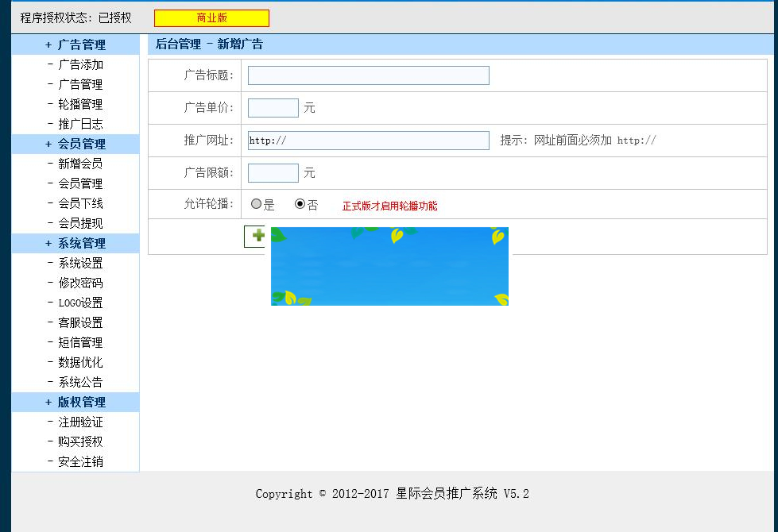Viewport: 778px width, 532px height.
Task: Open the 短信管理 page
Action: point(79,342)
